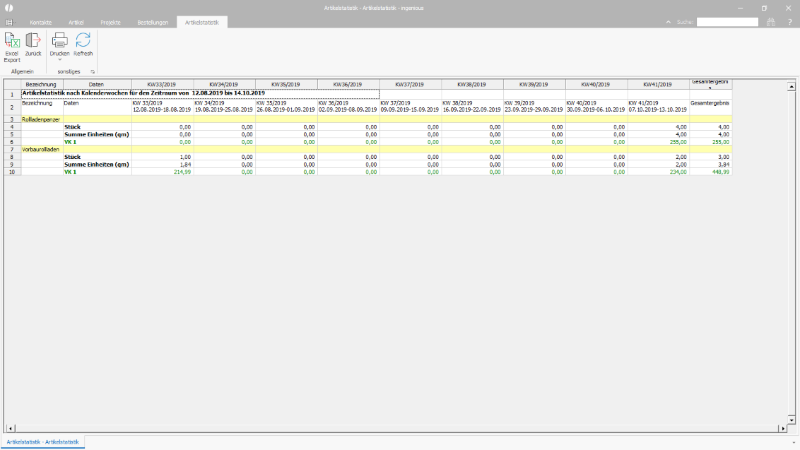Click the 234,00 value in KW41

(678, 172)
